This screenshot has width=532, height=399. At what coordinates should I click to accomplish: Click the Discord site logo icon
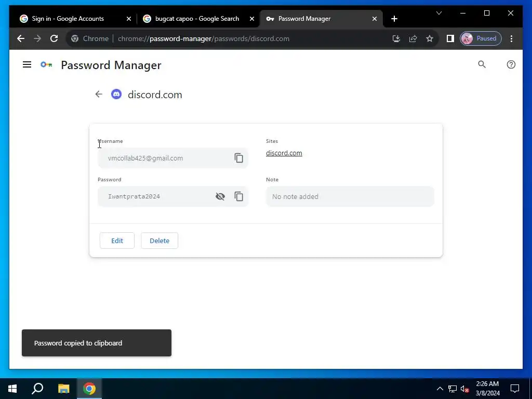point(116,94)
